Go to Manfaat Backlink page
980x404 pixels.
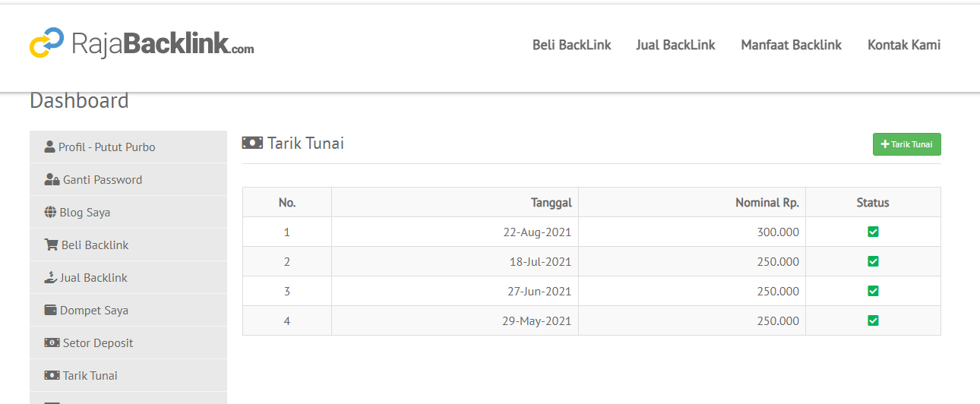[792, 45]
